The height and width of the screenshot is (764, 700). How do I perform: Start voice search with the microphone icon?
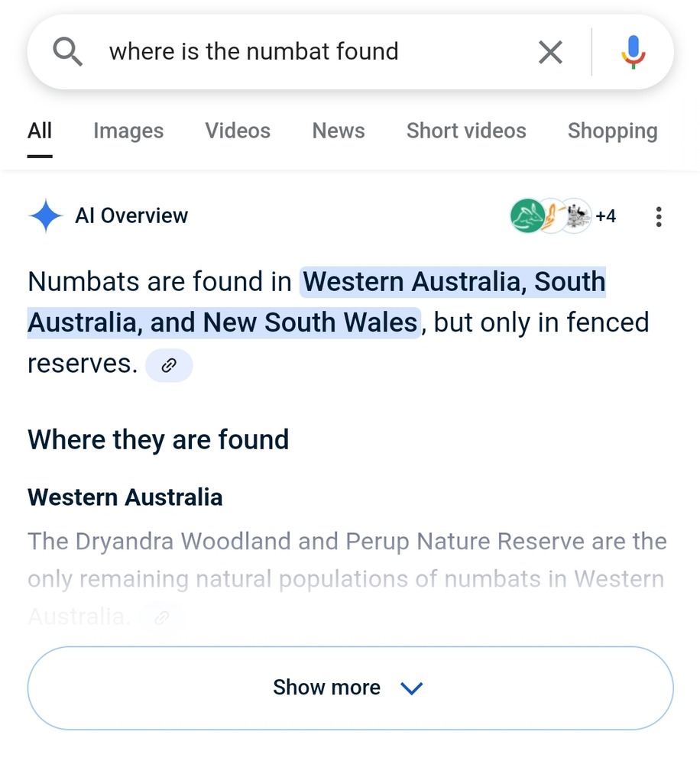pyautogui.click(x=633, y=52)
